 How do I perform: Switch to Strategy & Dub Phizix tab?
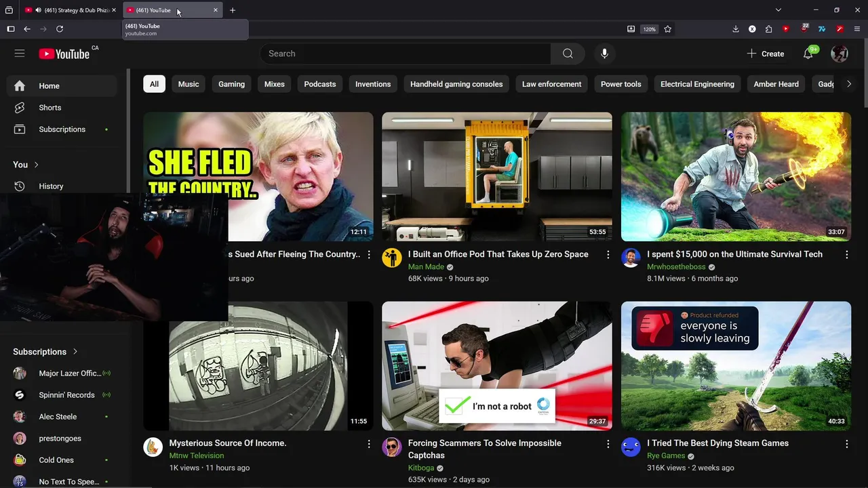click(72, 10)
